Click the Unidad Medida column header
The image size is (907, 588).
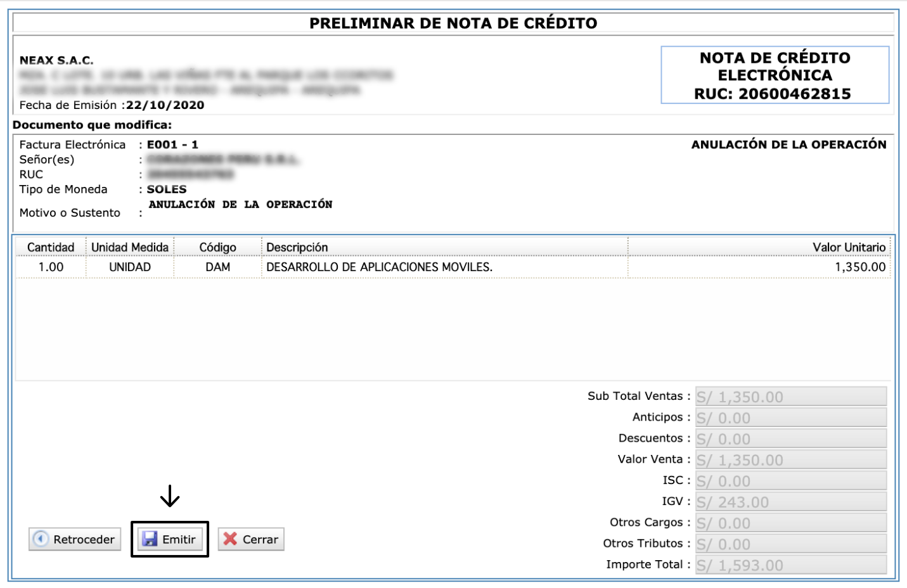click(130, 247)
